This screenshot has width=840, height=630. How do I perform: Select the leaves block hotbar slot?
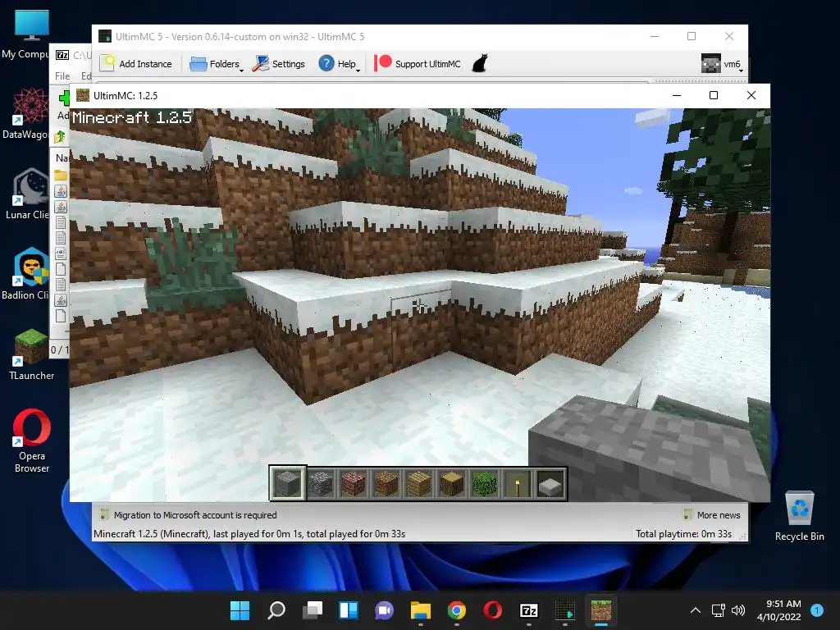point(485,483)
